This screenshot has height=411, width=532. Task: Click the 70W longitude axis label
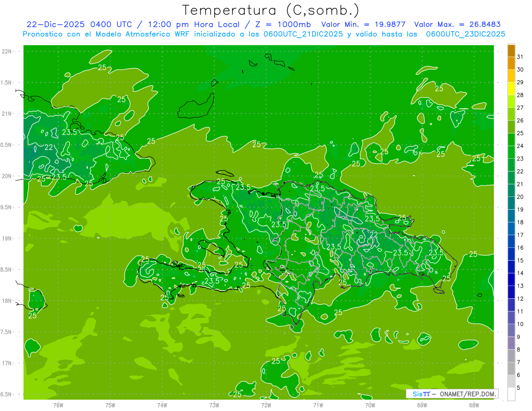[370, 405]
